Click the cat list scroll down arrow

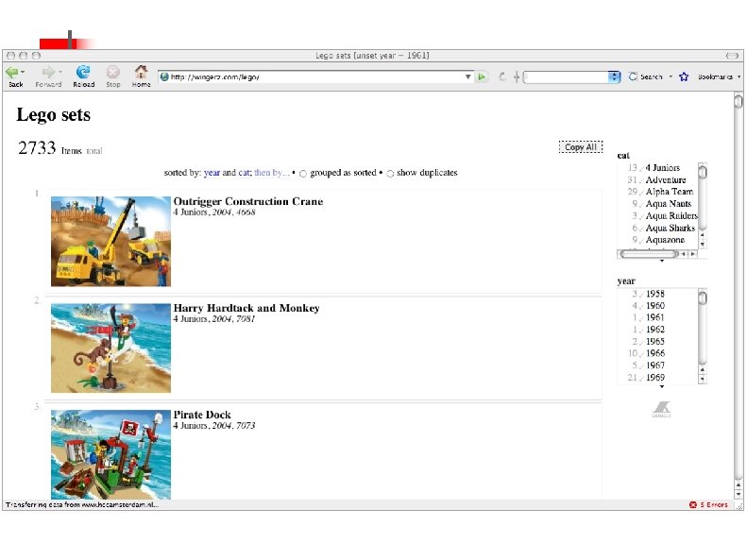(703, 245)
